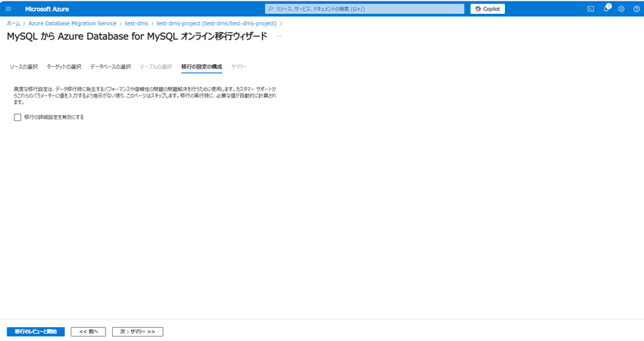
Task: Go to the ホーム breadcrumb
Action: coord(13,23)
